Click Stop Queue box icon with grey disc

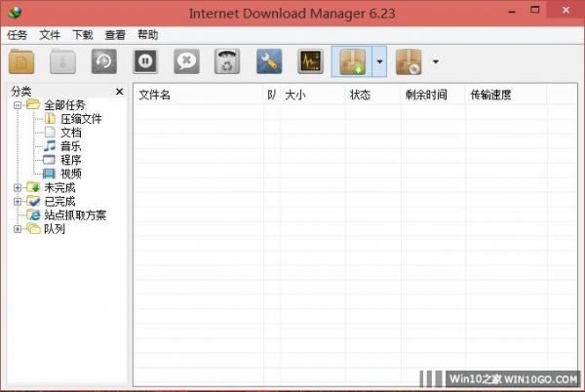(x=409, y=61)
